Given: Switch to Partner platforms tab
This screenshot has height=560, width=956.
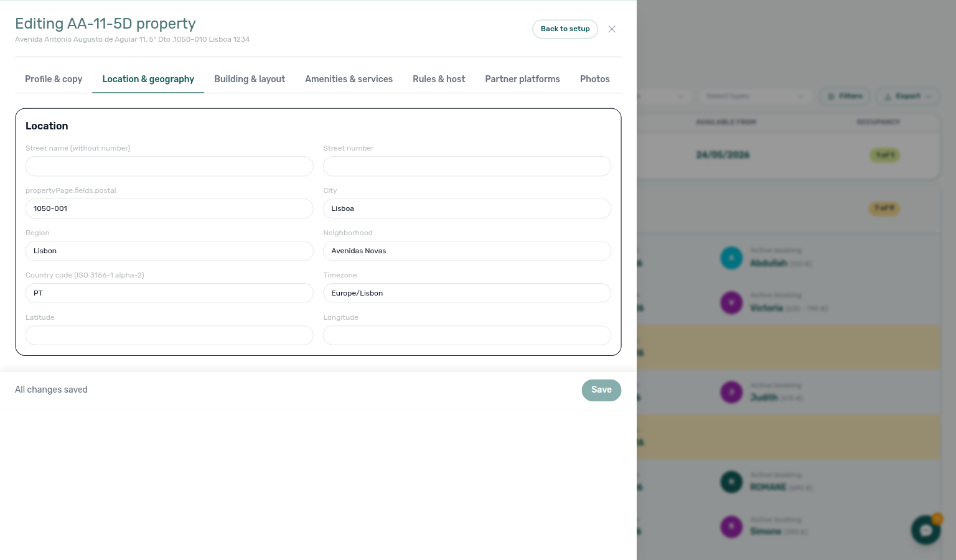Looking at the screenshot, I should [x=522, y=79].
